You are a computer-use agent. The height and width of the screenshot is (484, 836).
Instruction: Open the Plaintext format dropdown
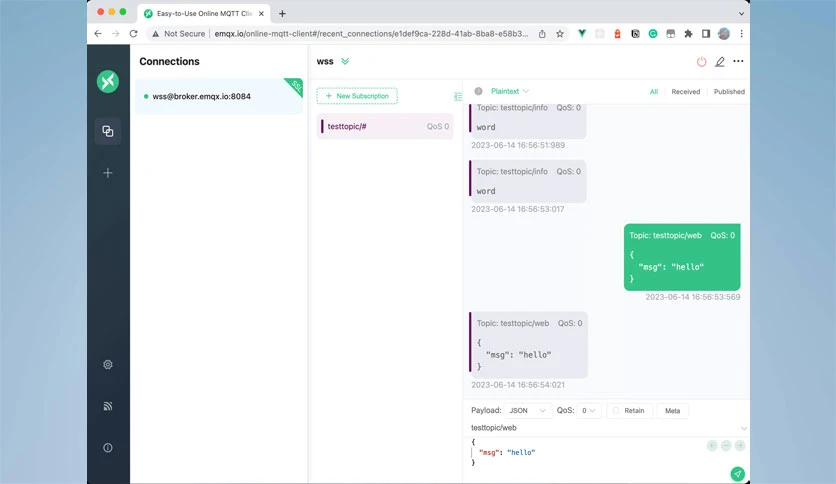510,91
